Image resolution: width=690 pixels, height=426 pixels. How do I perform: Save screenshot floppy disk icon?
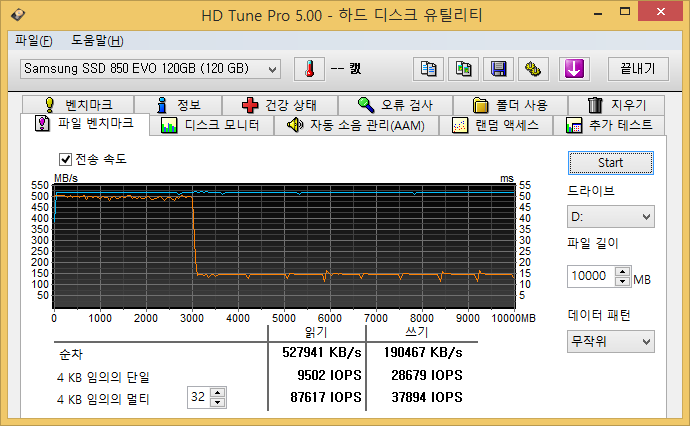tap(498, 69)
